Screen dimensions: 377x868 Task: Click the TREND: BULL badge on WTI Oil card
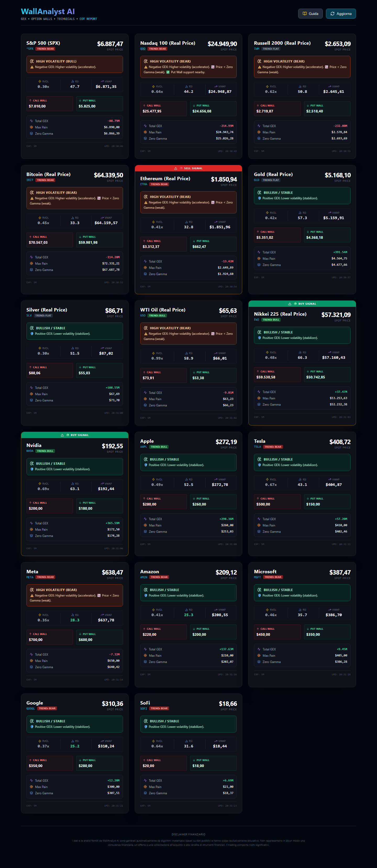click(157, 316)
